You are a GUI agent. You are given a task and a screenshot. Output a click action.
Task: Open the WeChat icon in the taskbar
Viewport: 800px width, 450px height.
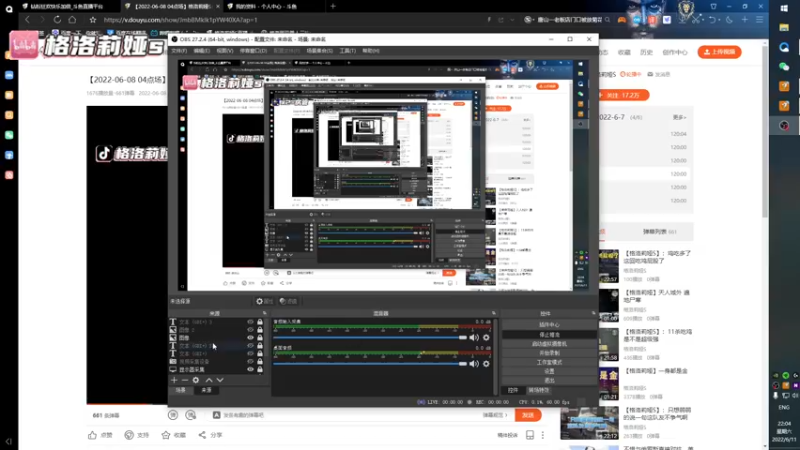[x=784, y=67]
